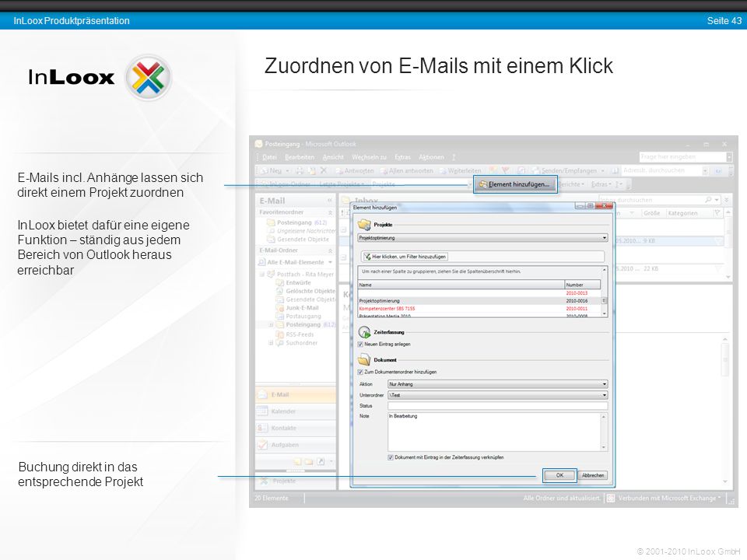Open the Ansicht menu

[x=332, y=157]
